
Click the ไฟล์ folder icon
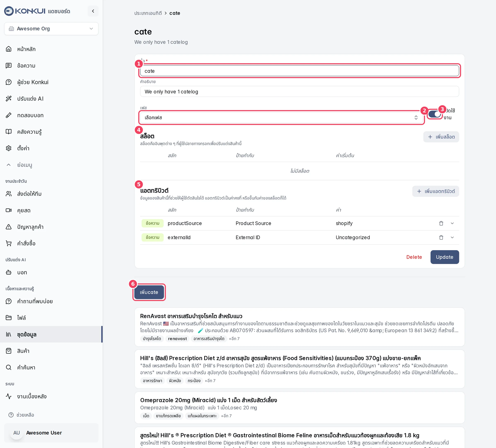click(9, 318)
